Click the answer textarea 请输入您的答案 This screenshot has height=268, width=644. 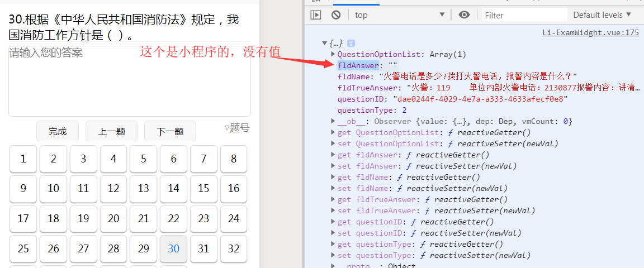coord(129,81)
